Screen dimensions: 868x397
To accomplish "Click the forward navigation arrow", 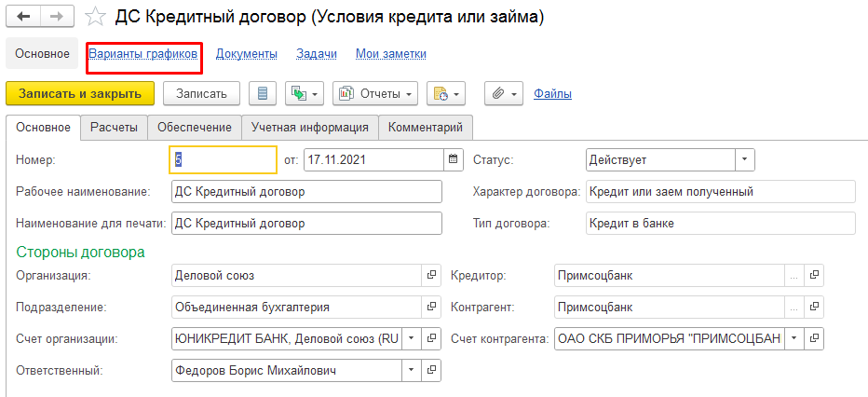I will (55, 18).
